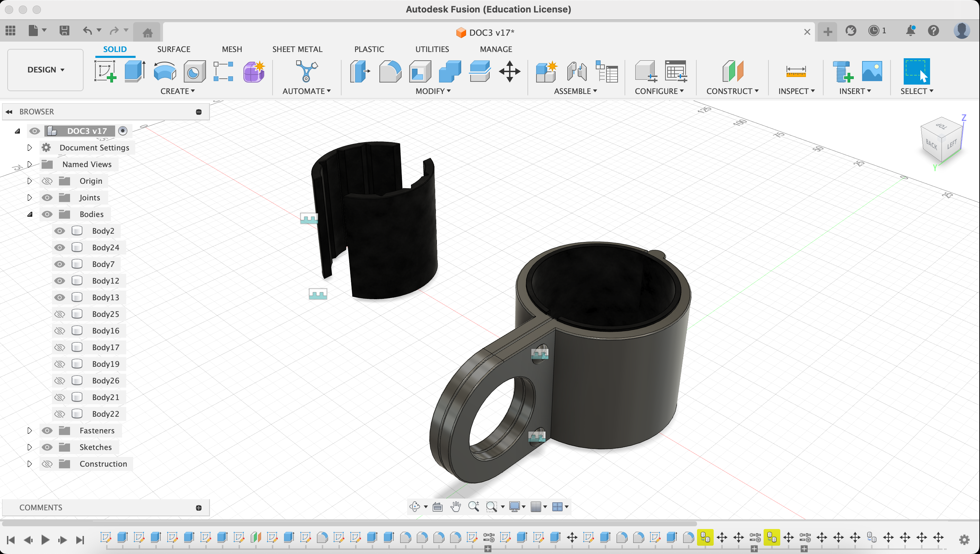Select the Extrude tool
980x554 pixels.
point(135,71)
